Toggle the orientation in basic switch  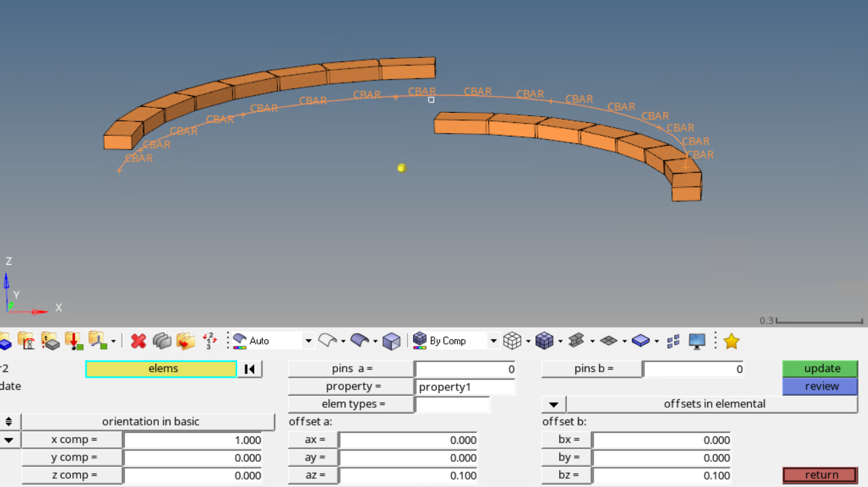tap(9, 422)
